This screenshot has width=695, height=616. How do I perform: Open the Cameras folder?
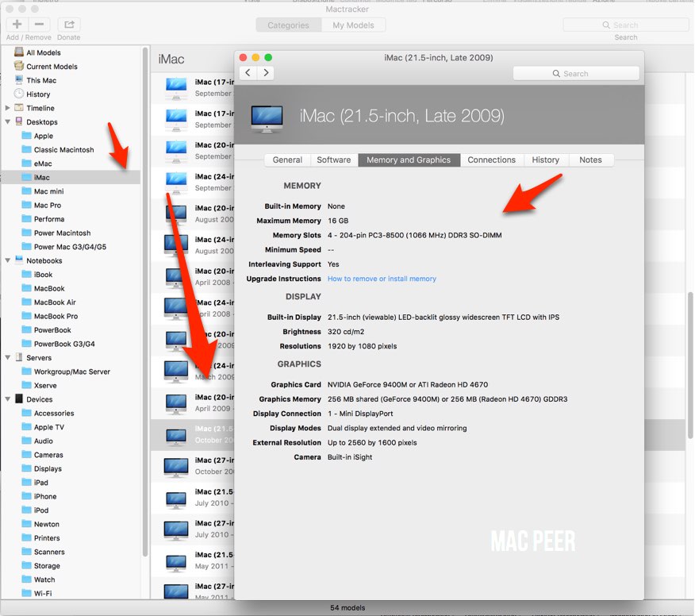42,455
